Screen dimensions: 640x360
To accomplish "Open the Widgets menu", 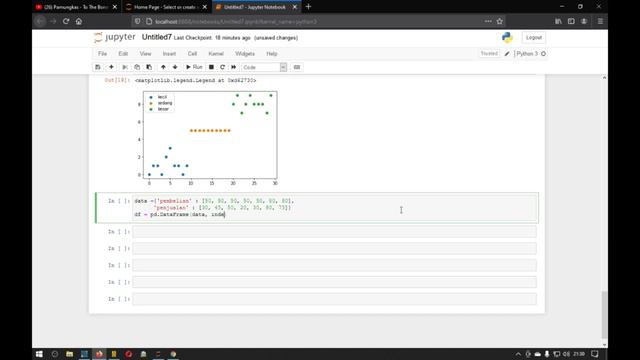I will (x=245, y=53).
